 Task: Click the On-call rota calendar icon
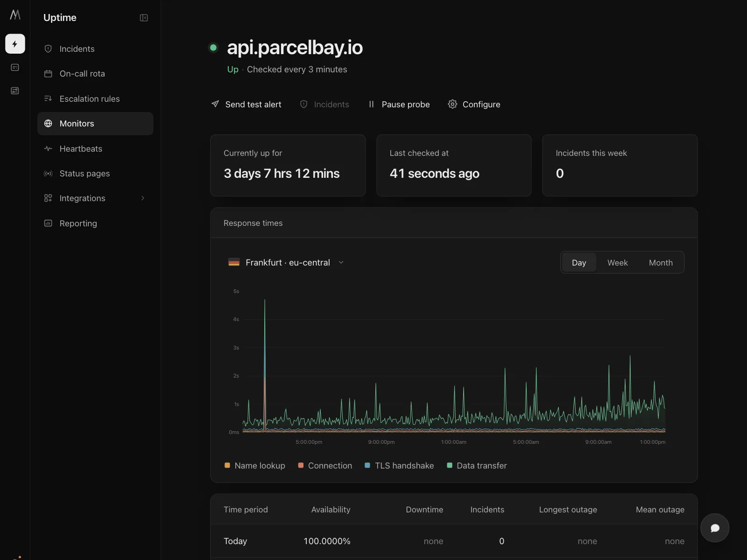(48, 74)
